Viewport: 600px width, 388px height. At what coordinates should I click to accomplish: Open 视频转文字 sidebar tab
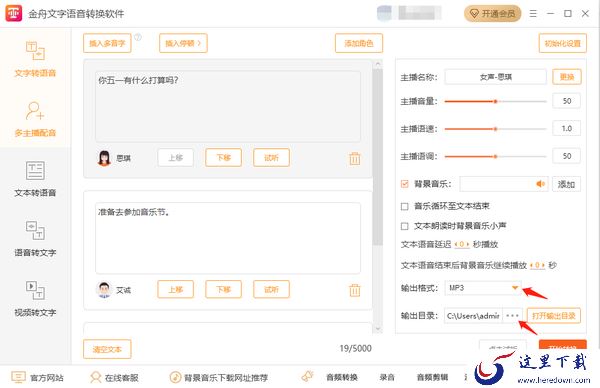pyautogui.click(x=35, y=298)
